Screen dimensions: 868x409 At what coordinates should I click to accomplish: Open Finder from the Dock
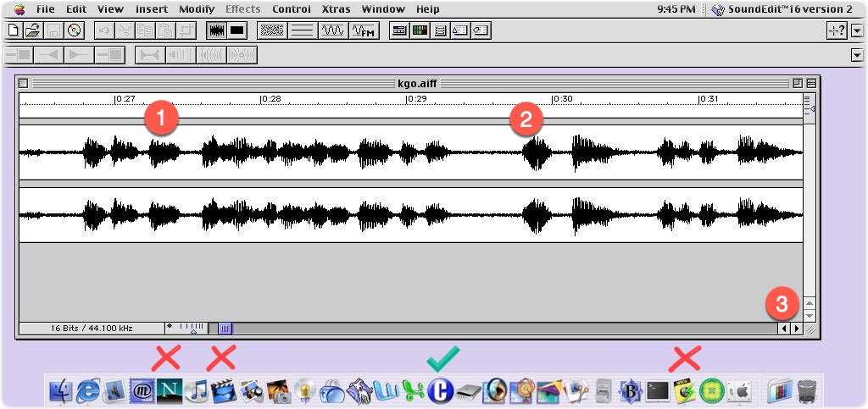(x=61, y=390)
